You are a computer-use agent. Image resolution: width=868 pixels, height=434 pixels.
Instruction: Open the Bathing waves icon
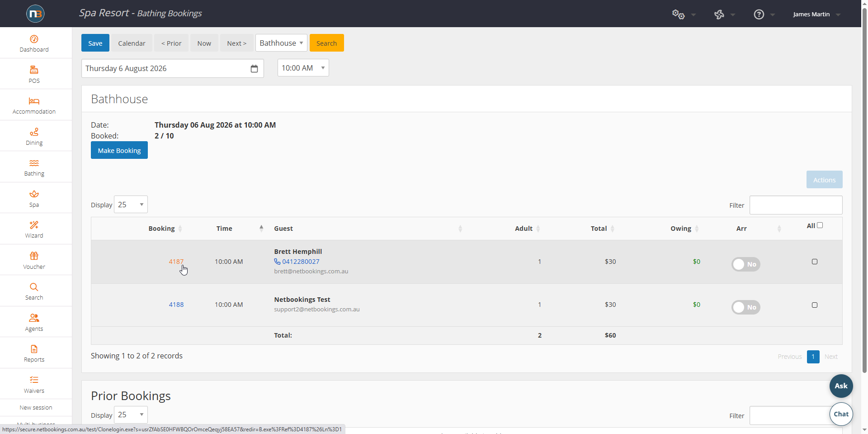(x=34, y=163)
